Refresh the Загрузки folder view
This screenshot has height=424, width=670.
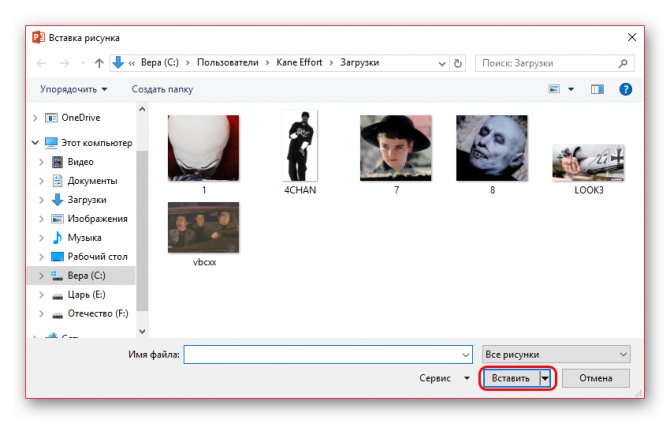coord(458,63)
